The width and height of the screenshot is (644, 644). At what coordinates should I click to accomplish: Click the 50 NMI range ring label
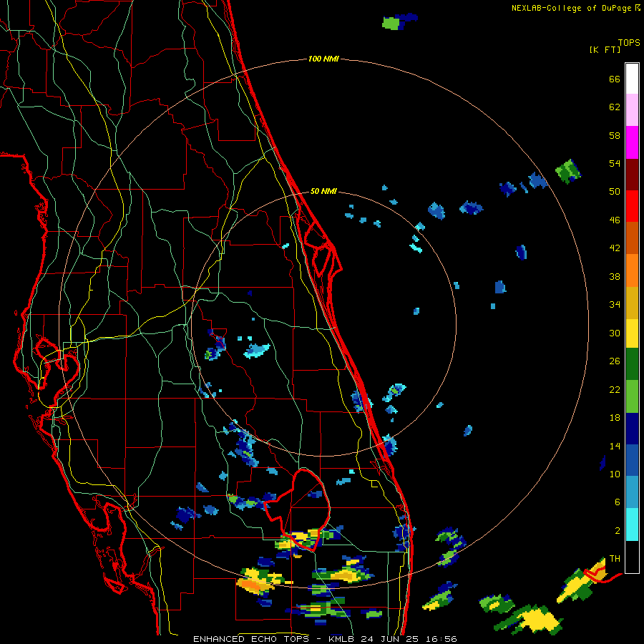point(323,191)
